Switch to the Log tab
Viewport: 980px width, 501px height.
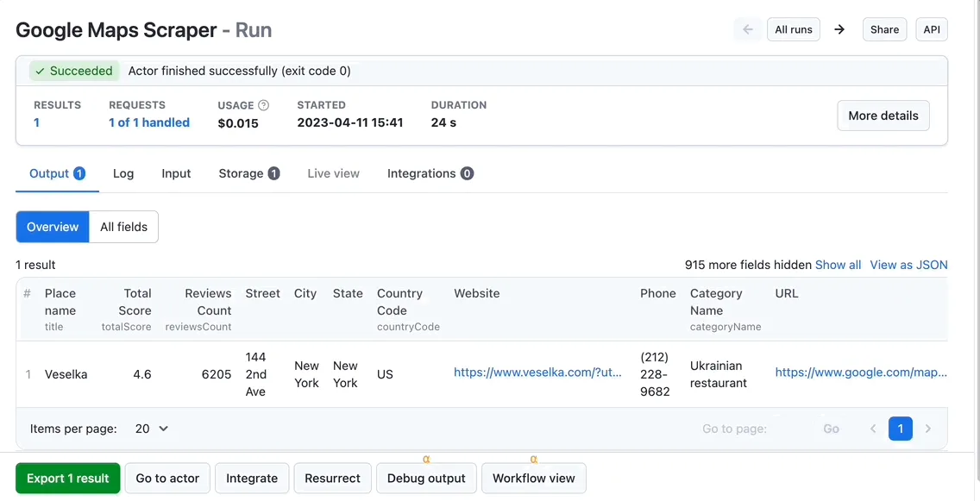(123, 173)
